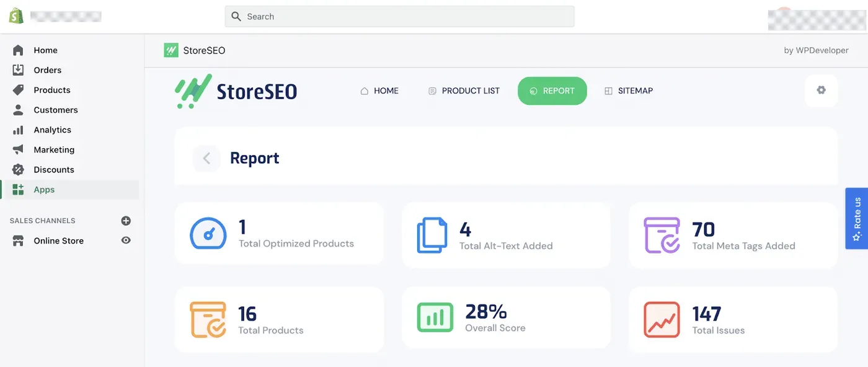Click the large StoreSEO logo
868x367 pixels.
pos(236,92)
